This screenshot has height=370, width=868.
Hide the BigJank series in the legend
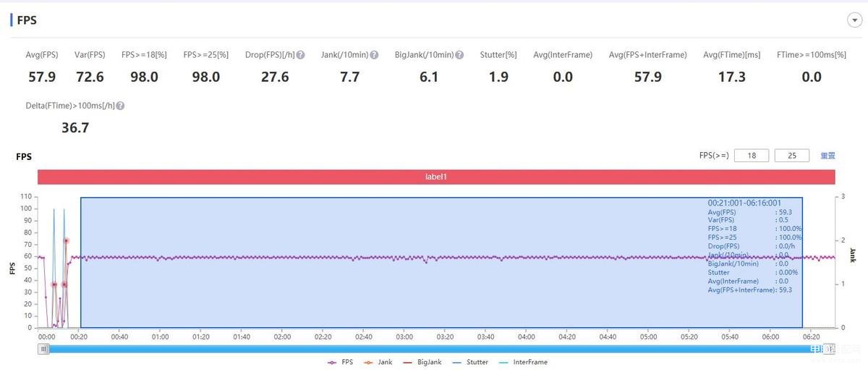tap(420, 362)
